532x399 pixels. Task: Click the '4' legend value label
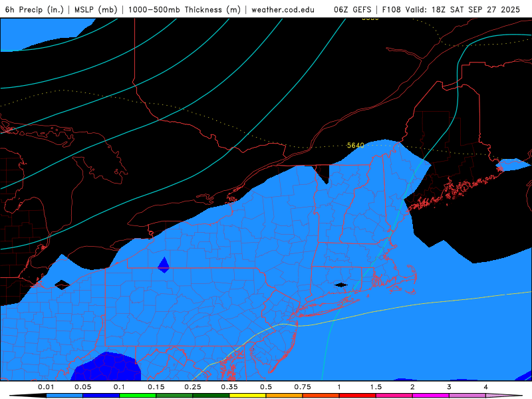[x=486, y=387]
